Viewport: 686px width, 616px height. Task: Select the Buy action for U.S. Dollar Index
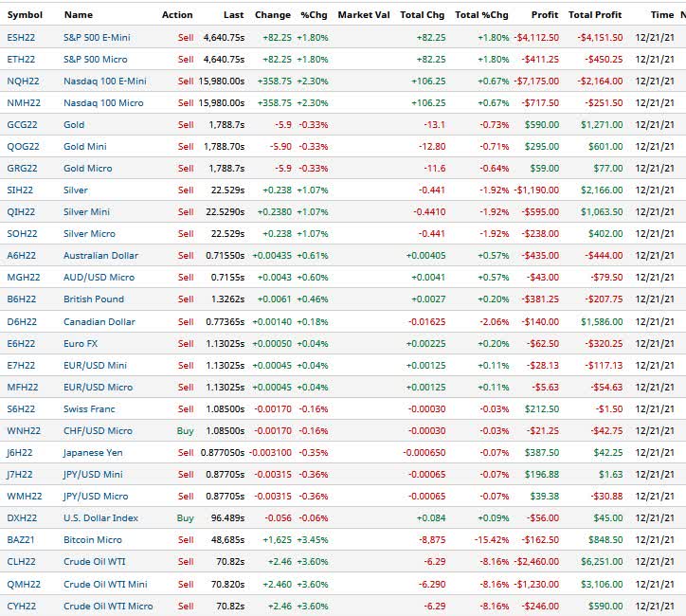coord(185,518)
